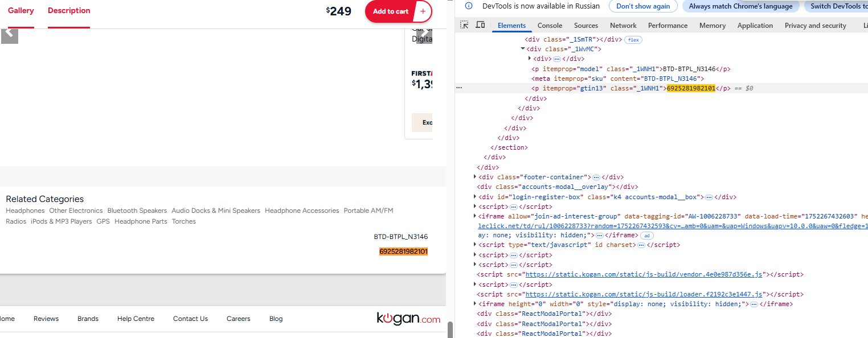Viewport: 868px width, 338px height.
Task: Expand the footer-container div node
Action: (x=475, y=177)
